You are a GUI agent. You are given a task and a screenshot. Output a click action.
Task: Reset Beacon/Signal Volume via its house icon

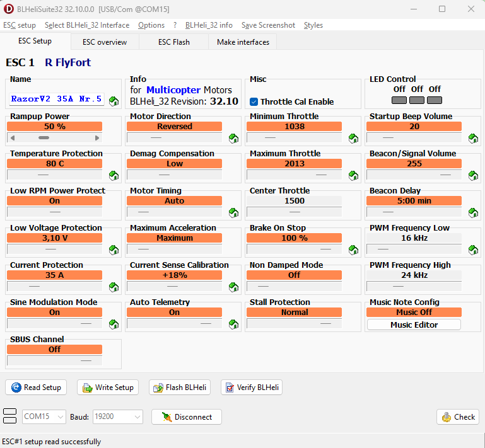coord(473,176)
